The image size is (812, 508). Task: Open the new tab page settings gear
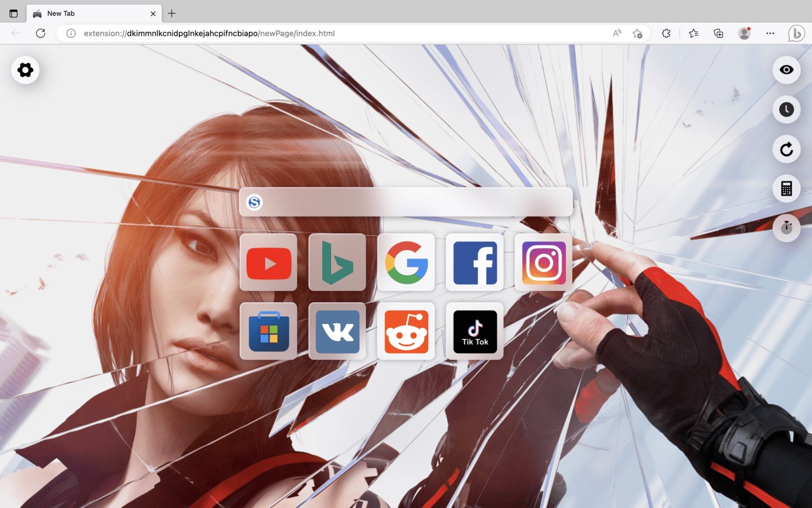pos(25,70)
